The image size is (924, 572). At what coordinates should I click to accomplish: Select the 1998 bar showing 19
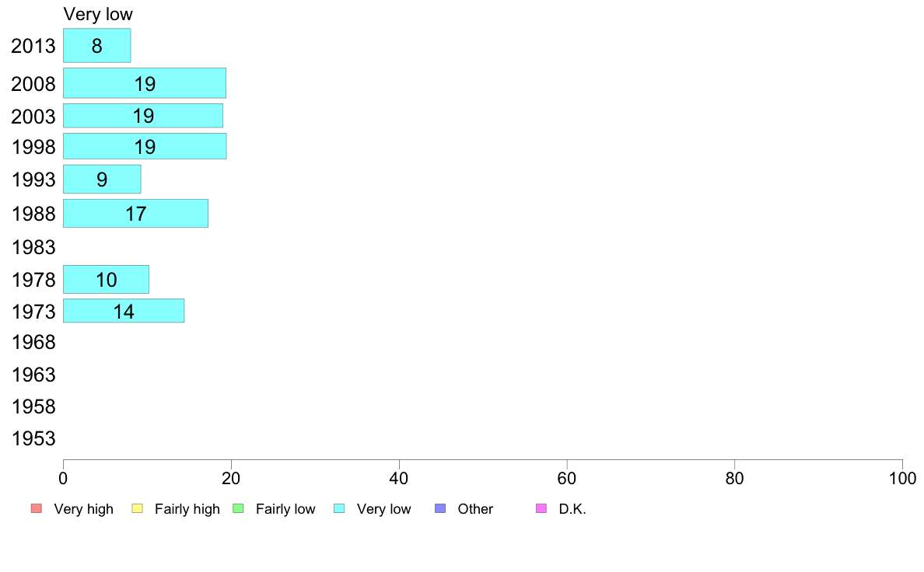coord(145,146)
